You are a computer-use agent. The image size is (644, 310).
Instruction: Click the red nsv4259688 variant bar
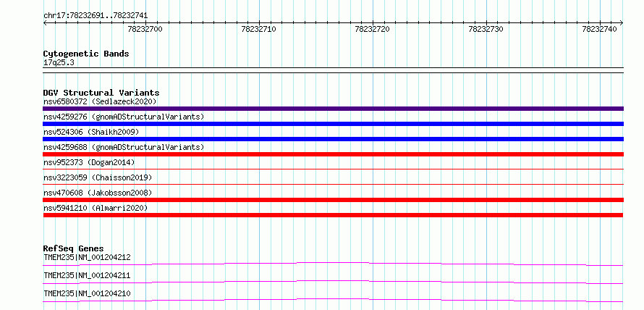[333, 154]
